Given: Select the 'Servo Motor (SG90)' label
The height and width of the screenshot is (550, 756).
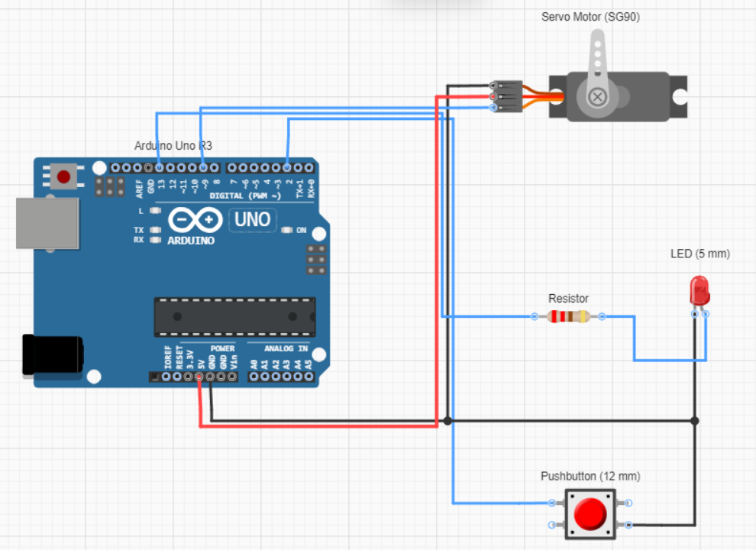Looking at the screenshot, I should (590, 17).
